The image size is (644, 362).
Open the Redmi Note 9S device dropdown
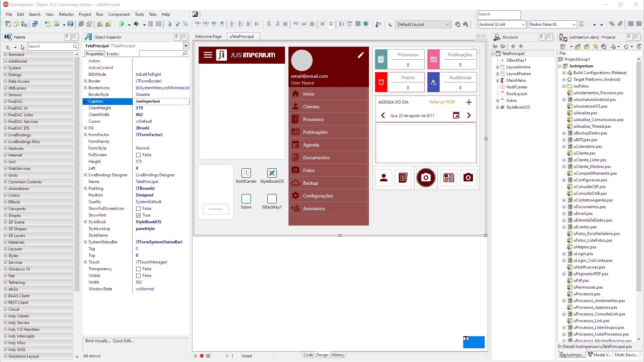(553, 24)
